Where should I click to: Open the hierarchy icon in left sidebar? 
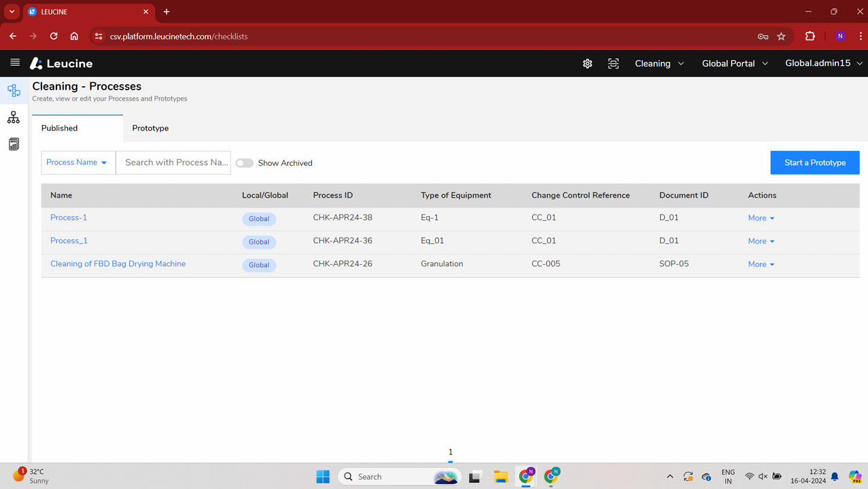[14, 117]
